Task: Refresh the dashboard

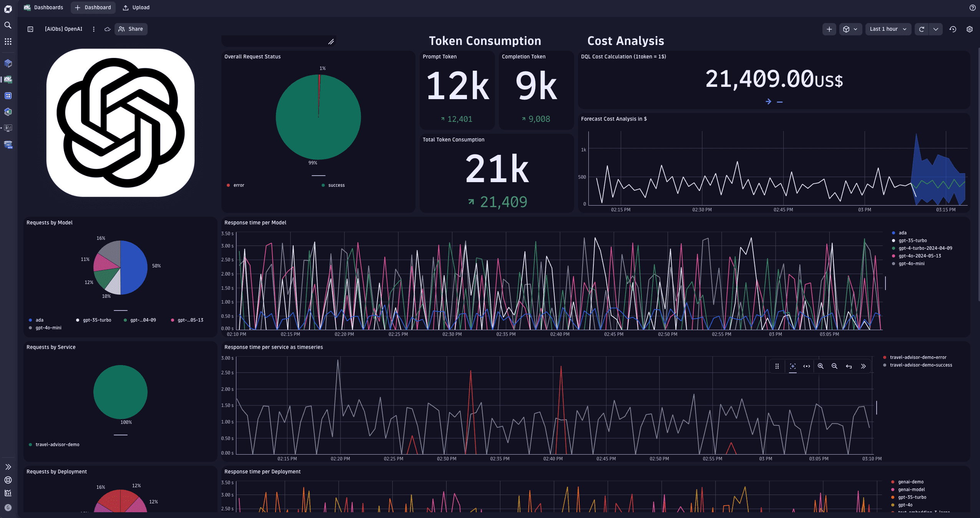Action: (x=921, y=29)
